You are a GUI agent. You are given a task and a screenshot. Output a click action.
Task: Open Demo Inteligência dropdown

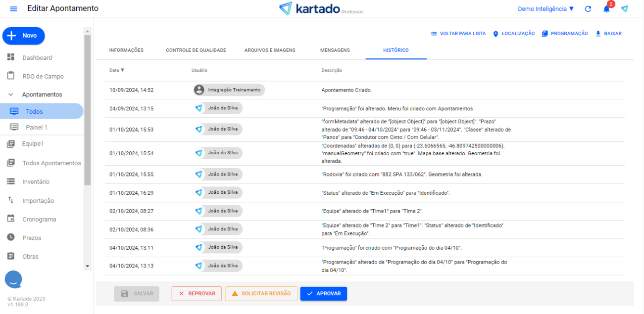point(545,9)
